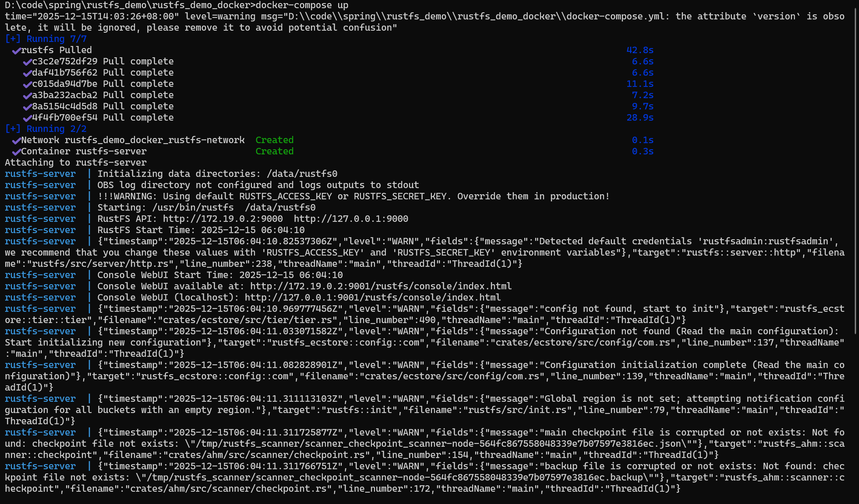Image resolution: width=859 pixels, height=504 pixels.
Task: Click the checkmark next to 8a5154c4d5d8
Action: (x=27, y=107)
